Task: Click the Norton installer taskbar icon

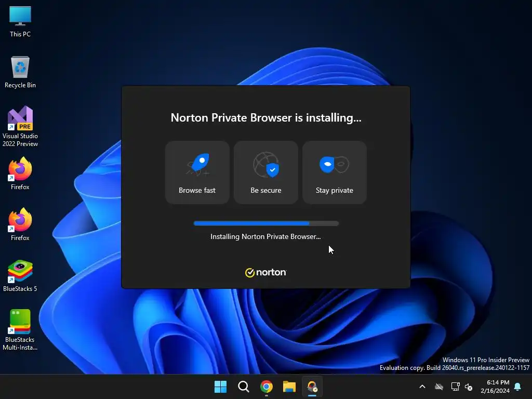Action: pyautogui.click(x=312, y=387)
